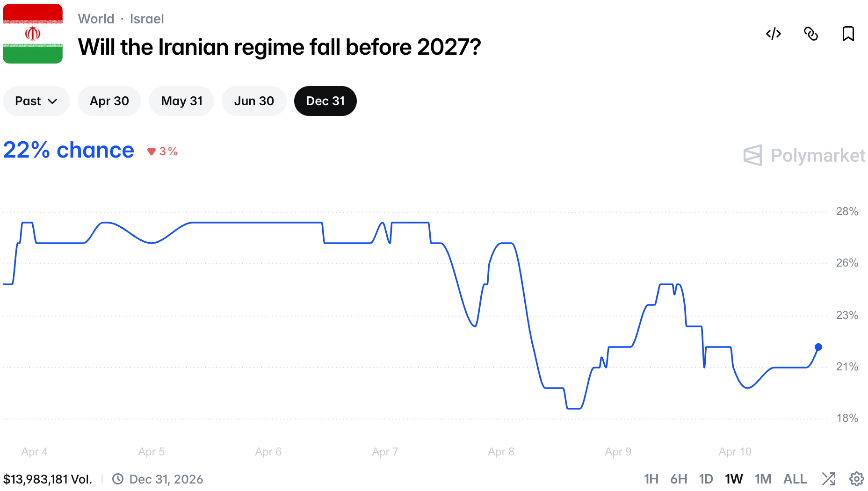Image resolution: width=868 pixels, height=491 pixels.
Task: Click the blue endpoint dot on chart
Action: point(818,347)
